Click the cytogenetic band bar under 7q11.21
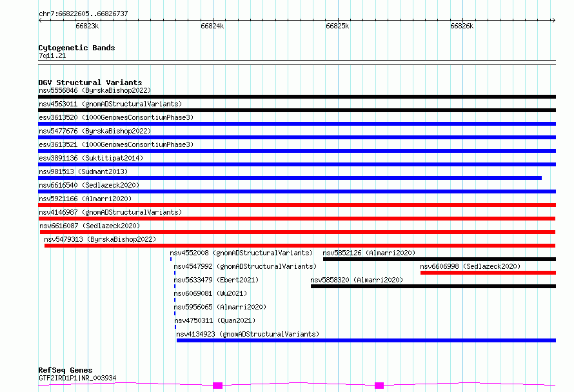This screenshot has height=392, width=574. click(297, 63)
